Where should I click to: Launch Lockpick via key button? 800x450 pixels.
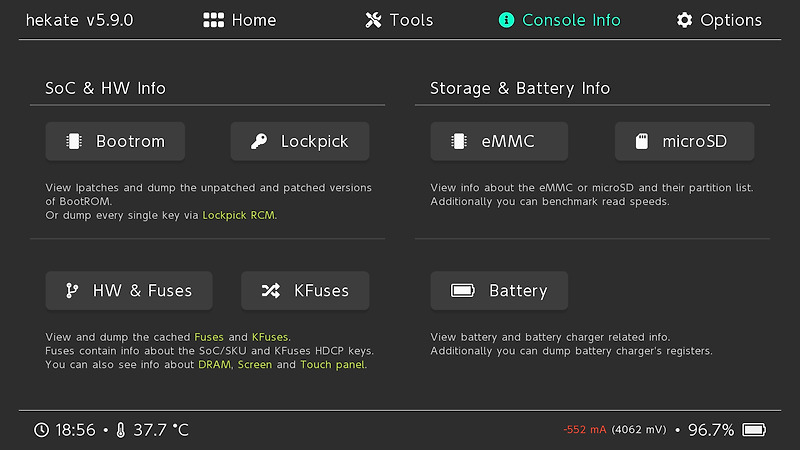pyautogui.click(x=300, y=141)
